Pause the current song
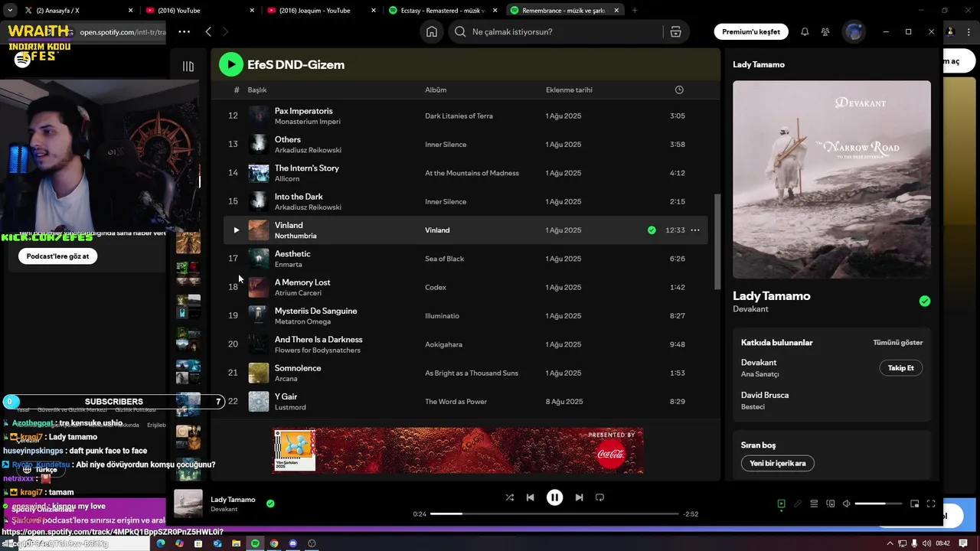Image resolution: width=980 pixels, height=551 pixels. (554, 497)
